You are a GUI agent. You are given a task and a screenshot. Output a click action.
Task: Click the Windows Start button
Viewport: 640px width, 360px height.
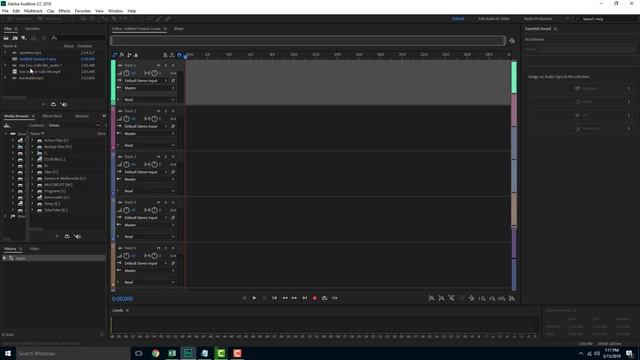[x=8, y=353]
